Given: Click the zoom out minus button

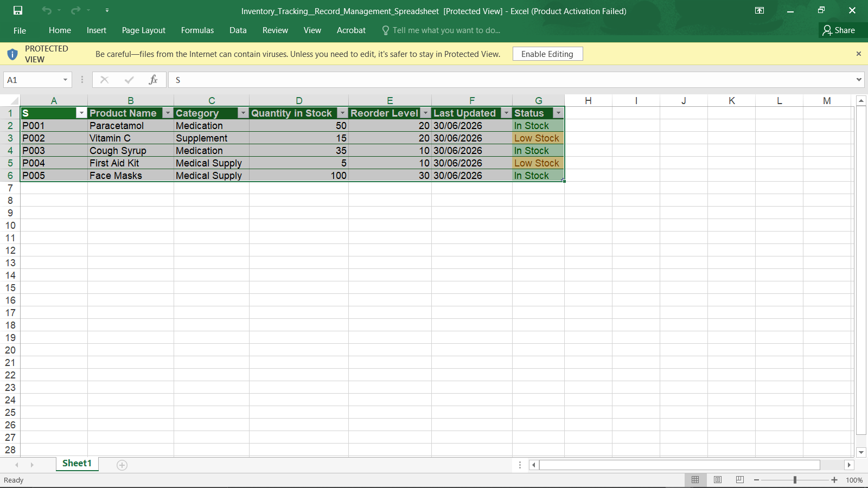Looking at the screenshot, I should pos(756,480).
